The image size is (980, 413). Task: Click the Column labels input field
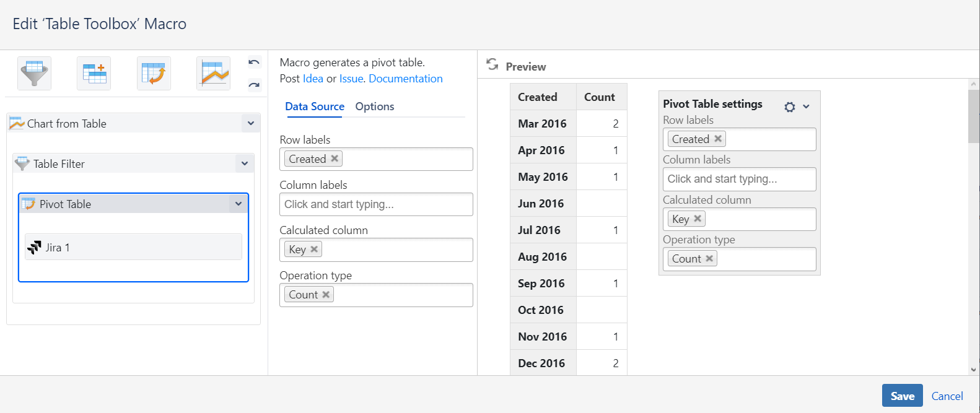point(376,204)
